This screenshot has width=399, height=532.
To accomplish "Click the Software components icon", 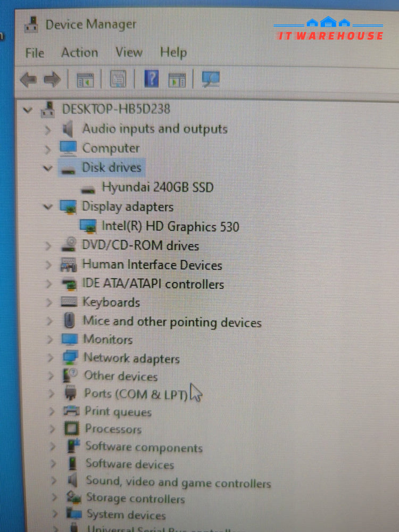I will pyautogui.click(x=73, y=446).
